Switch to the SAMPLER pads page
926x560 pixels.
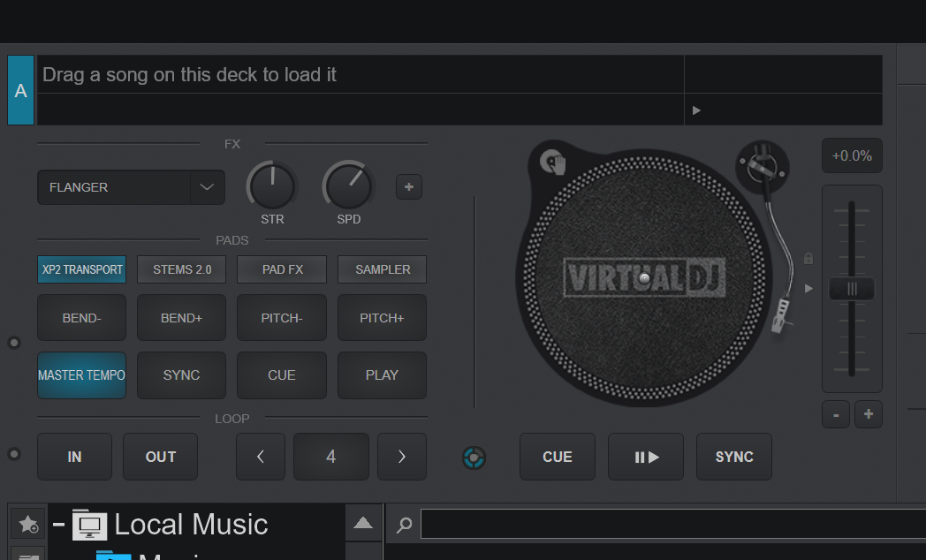[382, 269]
